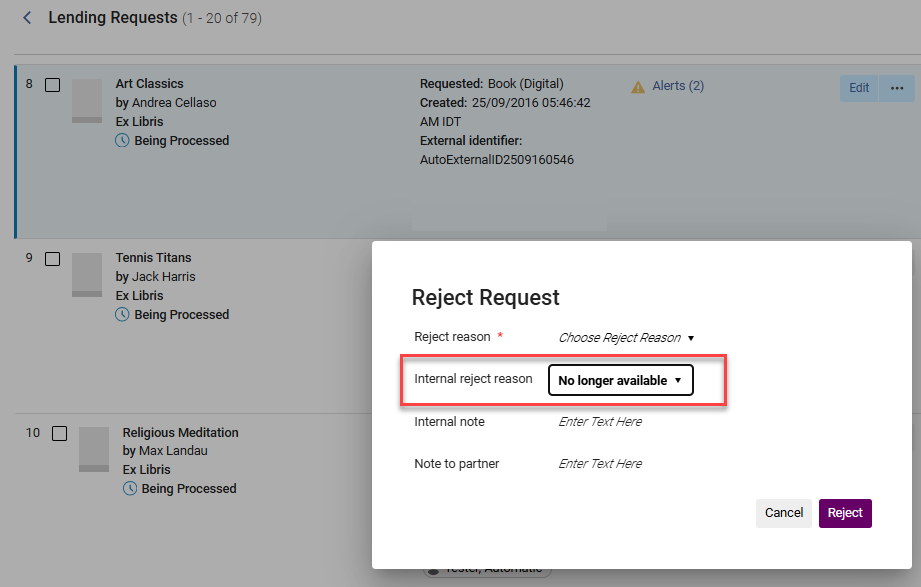This screenshot has width=921, height=587.
Task: Open the Alerts (2) link
Action: point(678,86)
